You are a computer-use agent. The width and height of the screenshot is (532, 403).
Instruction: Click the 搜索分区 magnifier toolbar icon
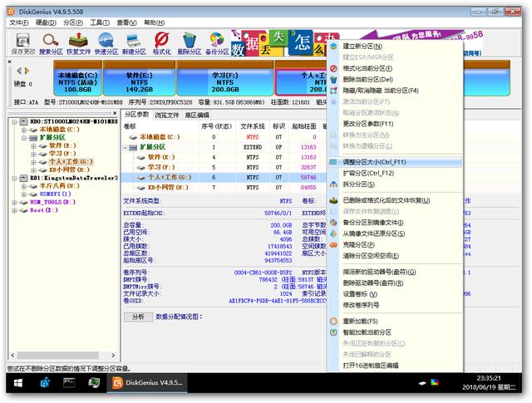52,42
